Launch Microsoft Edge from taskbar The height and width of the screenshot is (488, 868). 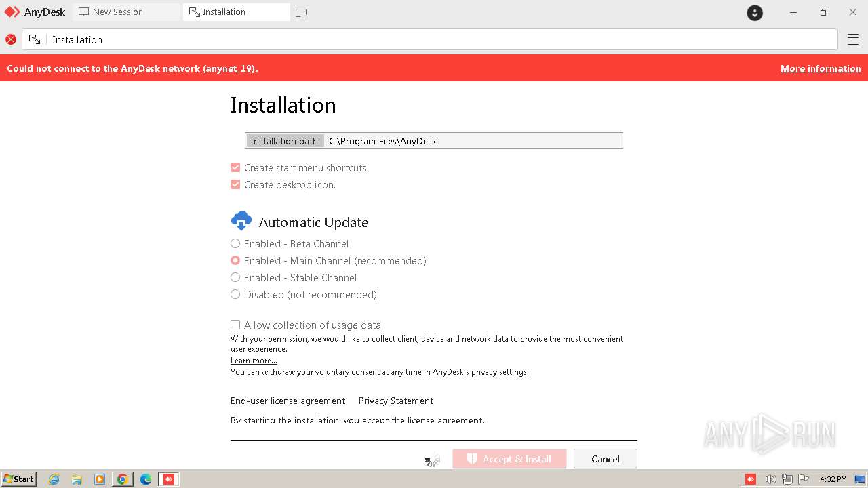[x=146, y=479]
